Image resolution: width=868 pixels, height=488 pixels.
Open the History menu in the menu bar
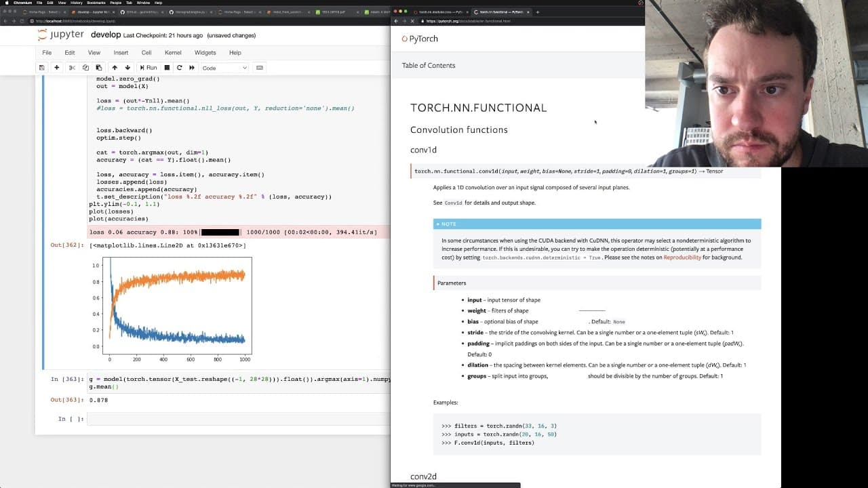tap(77, 3)
